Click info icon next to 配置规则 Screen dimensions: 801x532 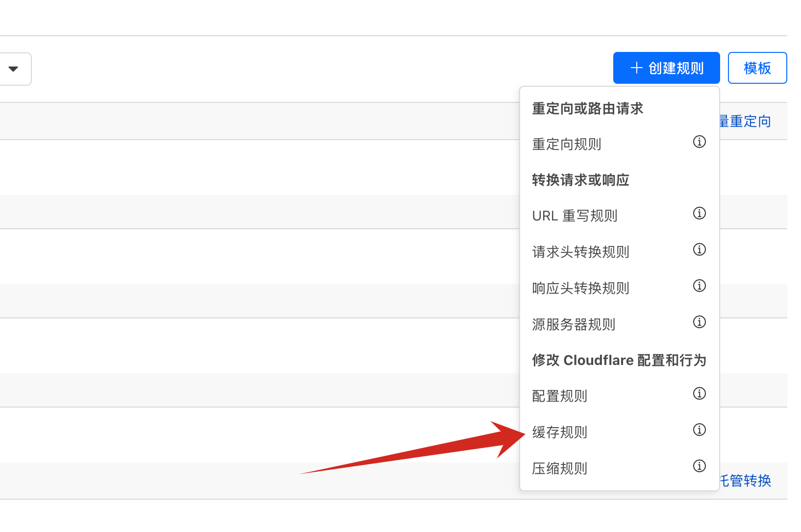[699, 394]
